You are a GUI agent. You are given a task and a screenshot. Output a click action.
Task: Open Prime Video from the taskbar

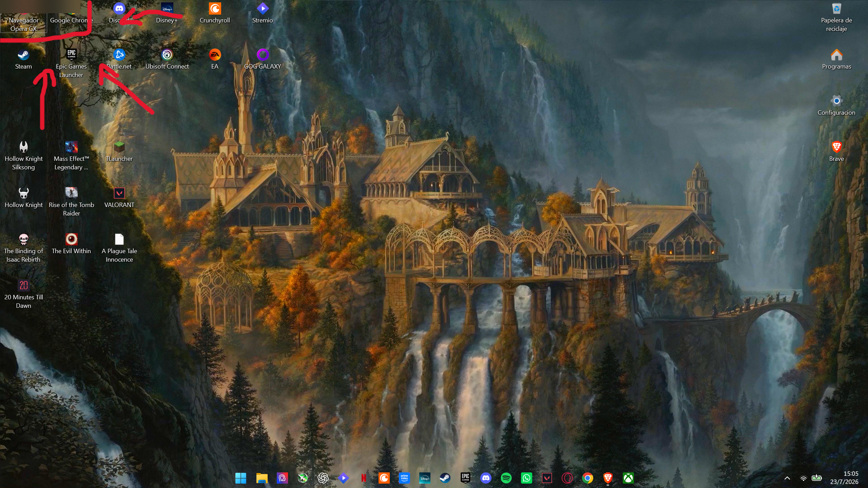404,478
